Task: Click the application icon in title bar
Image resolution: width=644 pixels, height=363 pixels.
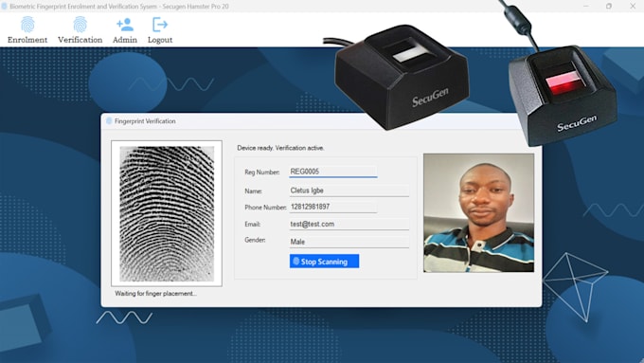Action: point(5,7)
